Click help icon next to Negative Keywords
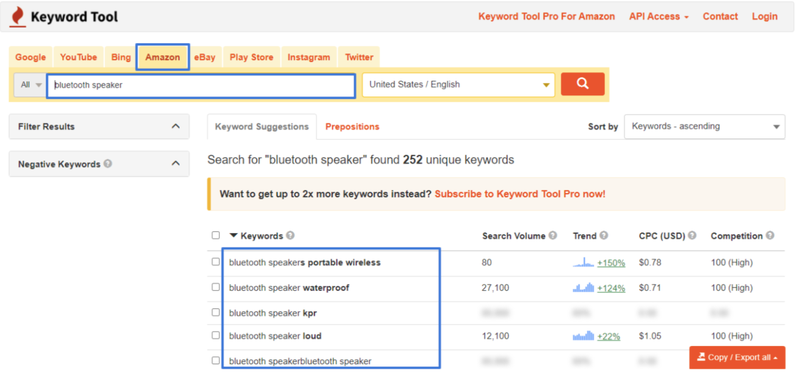This screenshot has height=372, width=800. coord(108,164)
